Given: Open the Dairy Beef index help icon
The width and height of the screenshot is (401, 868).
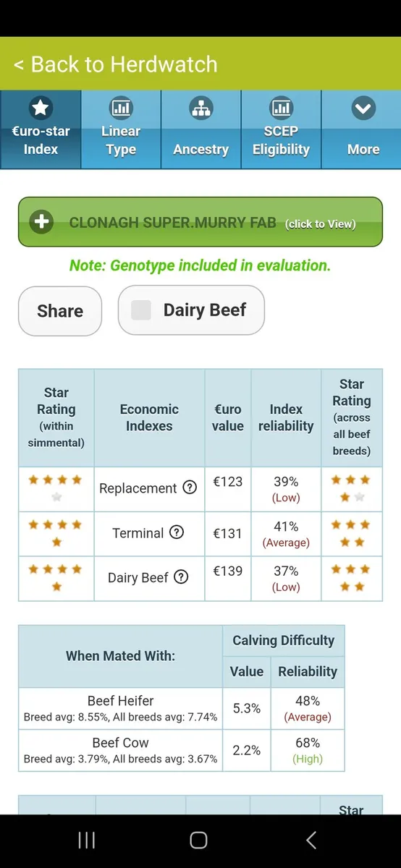Looking at the screenshot, I should (x=182, y=577).
